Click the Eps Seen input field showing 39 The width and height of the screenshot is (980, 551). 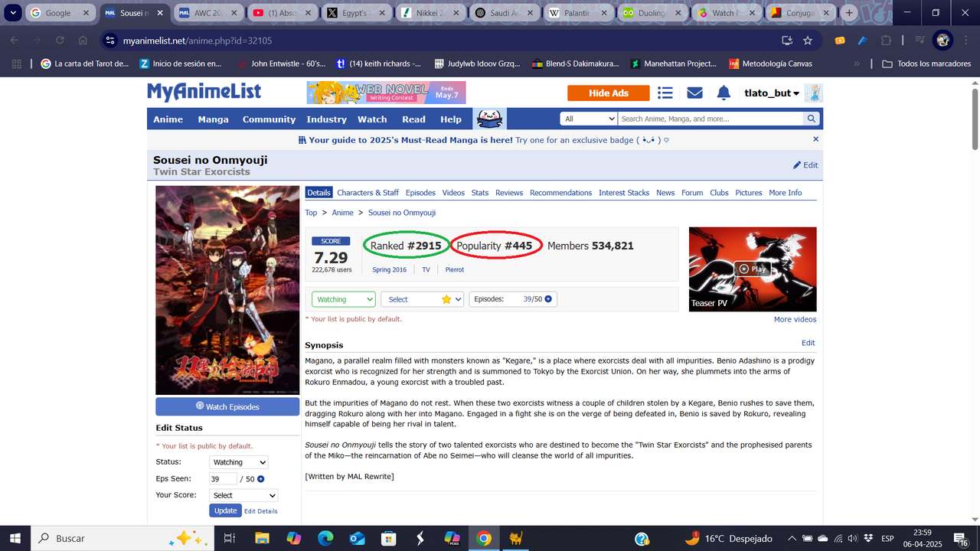[x=221, y=478]
